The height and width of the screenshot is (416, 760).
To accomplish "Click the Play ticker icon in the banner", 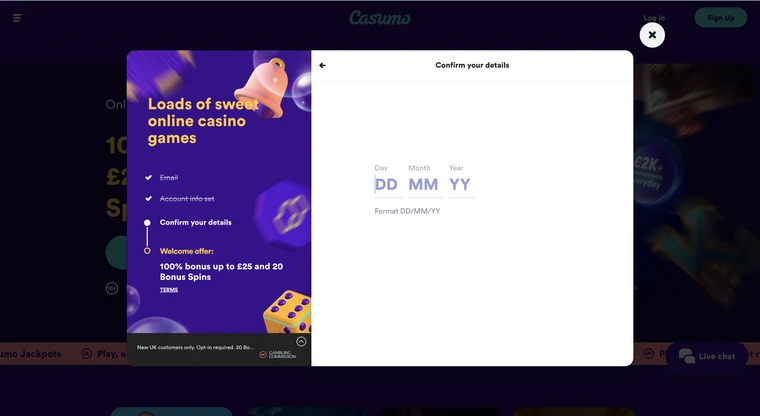I will (x=86, y=353).
